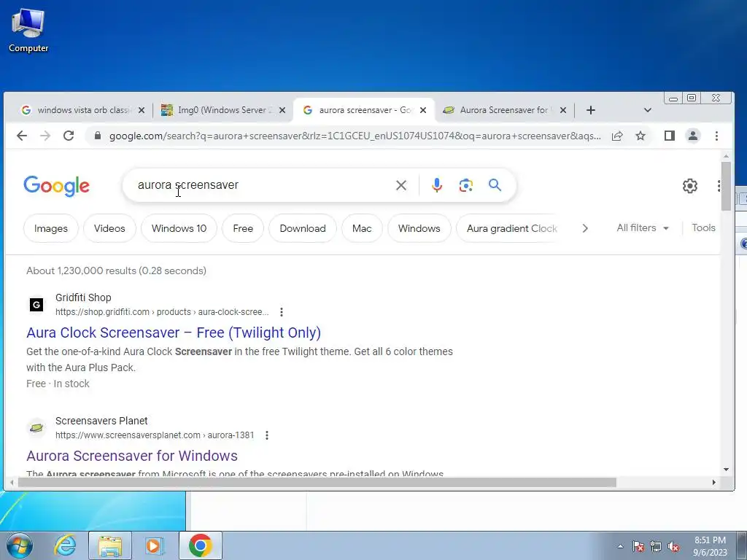The height and width of the screenshot is (560, 747).
Task: Select the Mac filter chip
Action: tap(362, 228)
